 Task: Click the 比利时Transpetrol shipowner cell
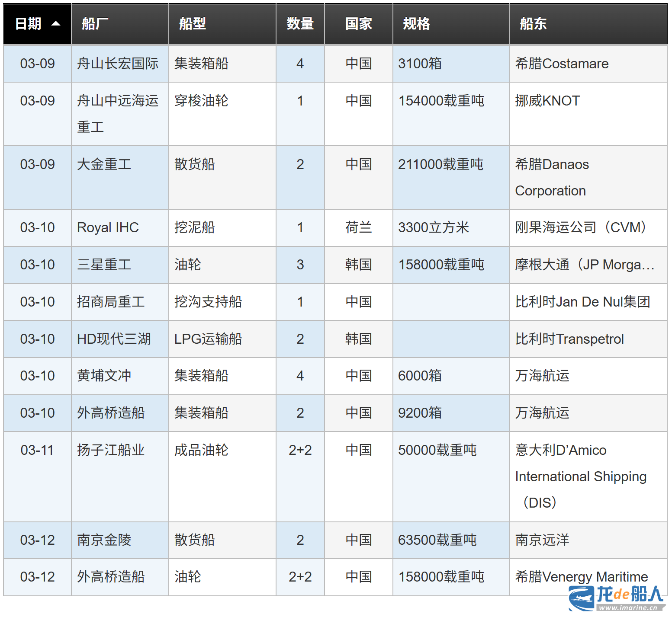(x=569, y=339)
